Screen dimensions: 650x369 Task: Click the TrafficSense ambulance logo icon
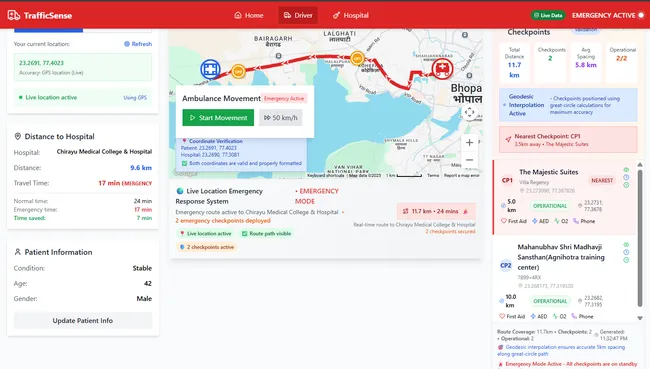pyautogui.click(x=13, y=15)
